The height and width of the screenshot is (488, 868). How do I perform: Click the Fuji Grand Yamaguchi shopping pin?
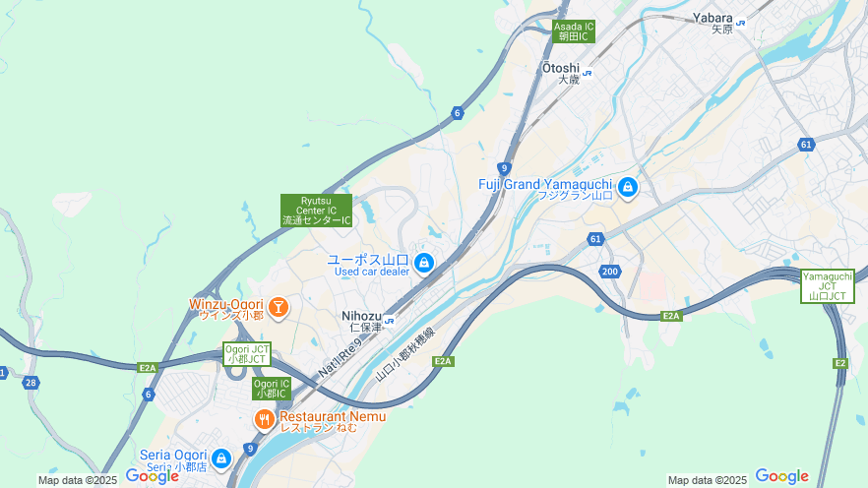click(628, 188)
